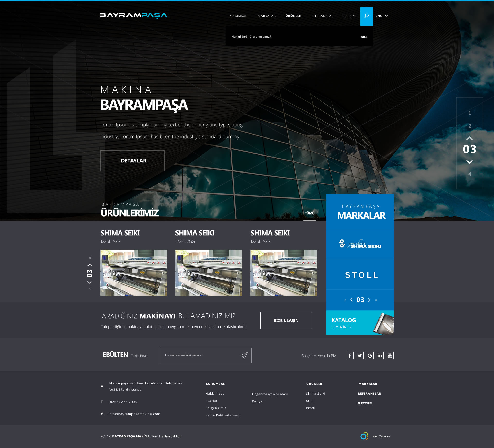Open Facebook social icon
Viewport: 494px width, 448px height.
(350, 356)
